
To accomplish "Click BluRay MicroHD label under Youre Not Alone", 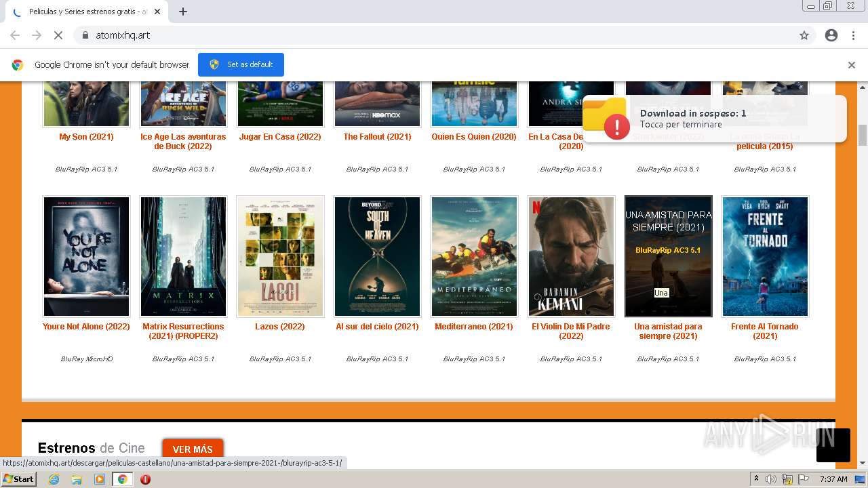I will pos(86,359).
